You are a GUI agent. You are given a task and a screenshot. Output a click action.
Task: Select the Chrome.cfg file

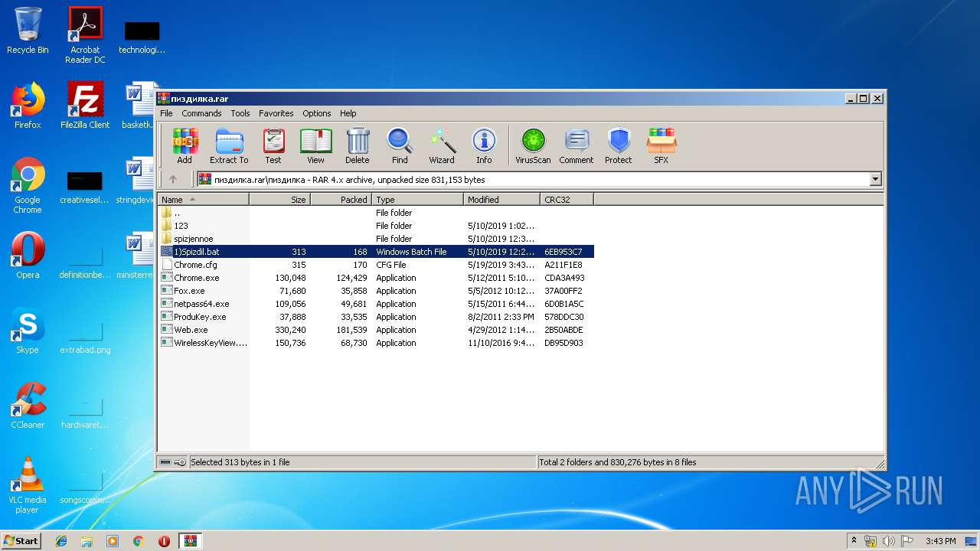coord(376,265)
